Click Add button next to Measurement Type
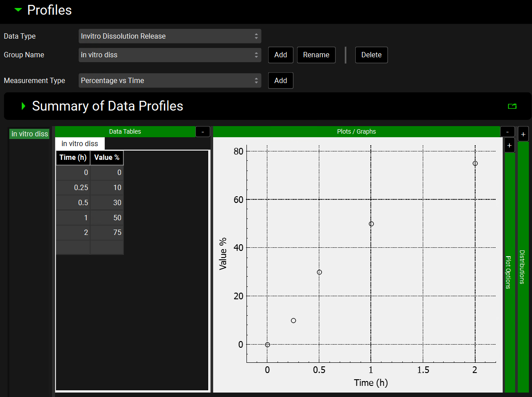 [x=281, y=81]
